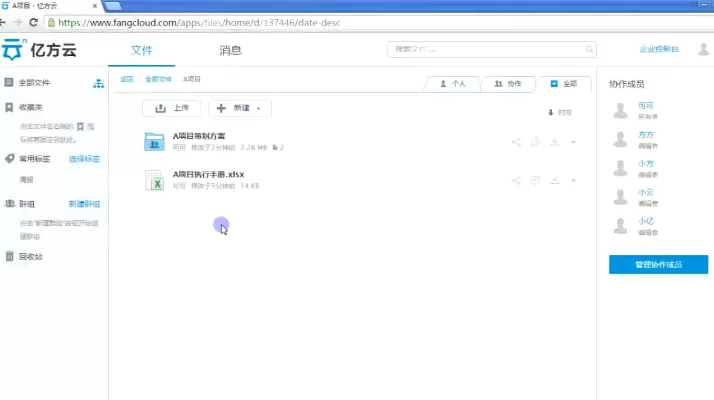Screen dimensions: 714x400
Task: Click the 选择标签 link
Action: pyautogui.click(x=84, y=159)
